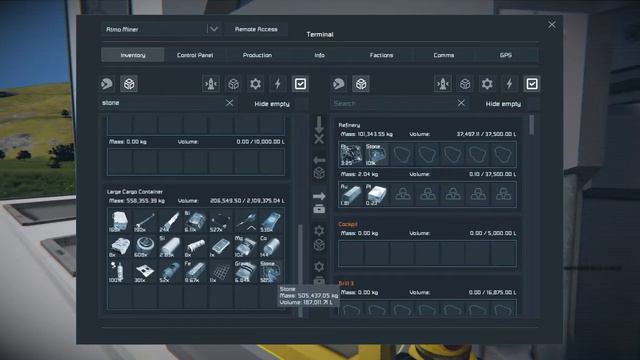Image resolution: width=640 pixels, height=360 pixels.
Task: Select the 24x missile item
Action: pos(170,222)
